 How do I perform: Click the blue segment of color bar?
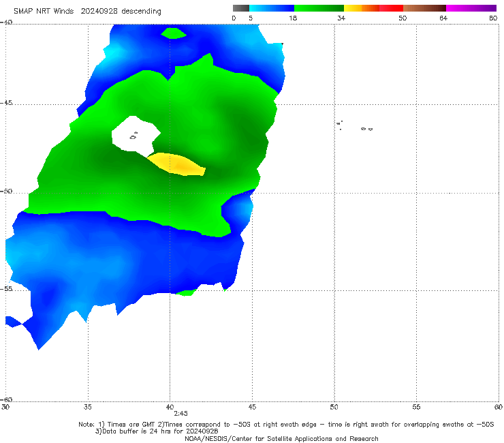[272, 8]
